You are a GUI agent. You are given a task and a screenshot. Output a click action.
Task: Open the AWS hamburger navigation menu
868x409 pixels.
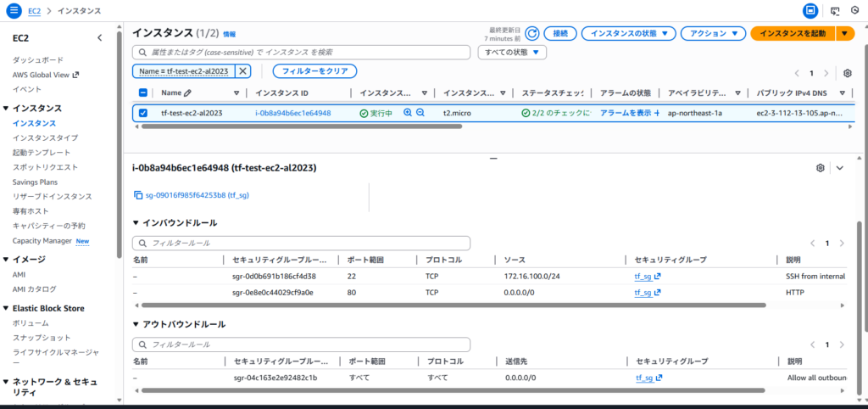pos(14,10)
